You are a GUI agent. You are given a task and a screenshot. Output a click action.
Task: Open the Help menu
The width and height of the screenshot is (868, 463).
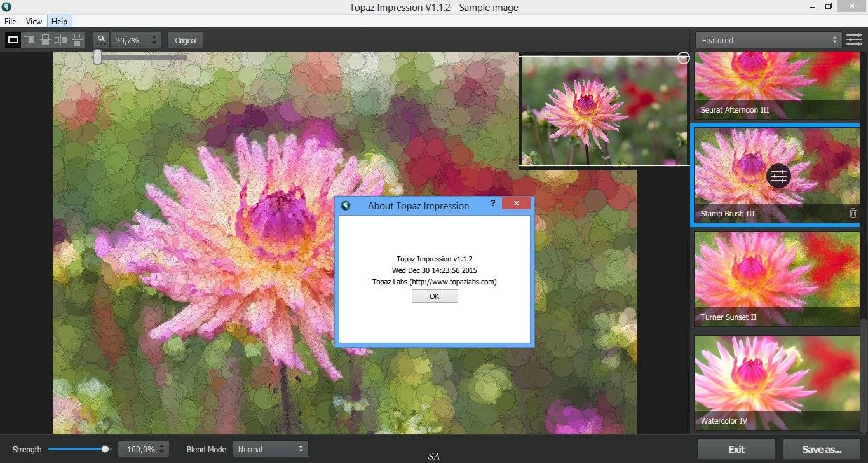tap(59, 21)
